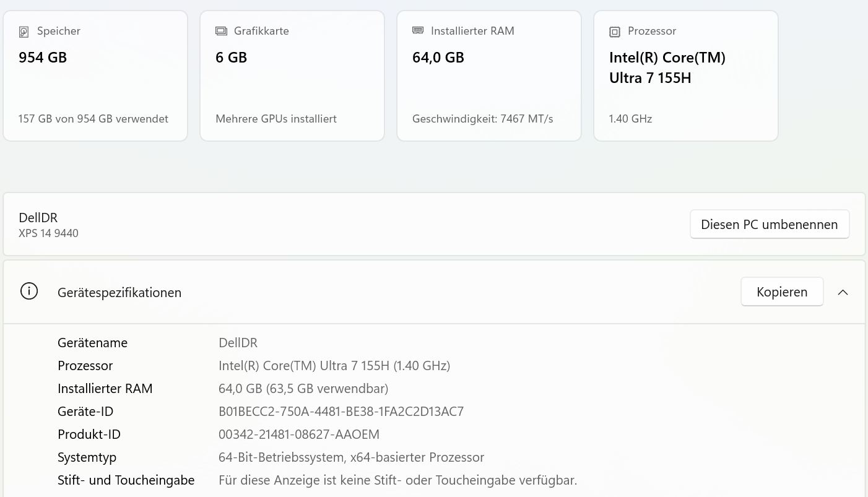Click the Produkt-ID value text

coord(299,434)
